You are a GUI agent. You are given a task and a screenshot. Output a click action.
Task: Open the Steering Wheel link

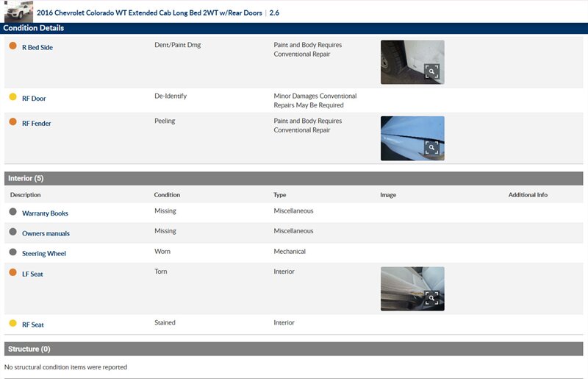click(44, 254)
